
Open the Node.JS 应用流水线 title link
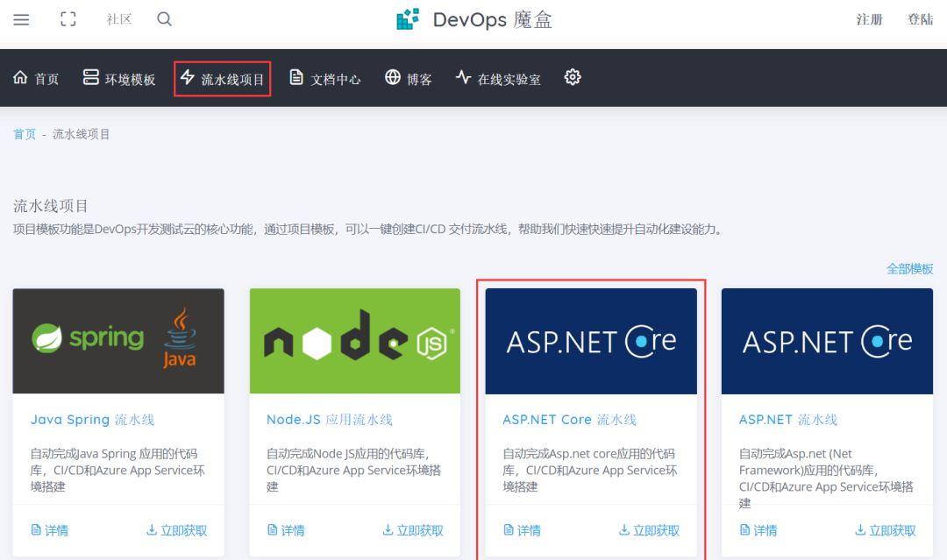[329, 420]
